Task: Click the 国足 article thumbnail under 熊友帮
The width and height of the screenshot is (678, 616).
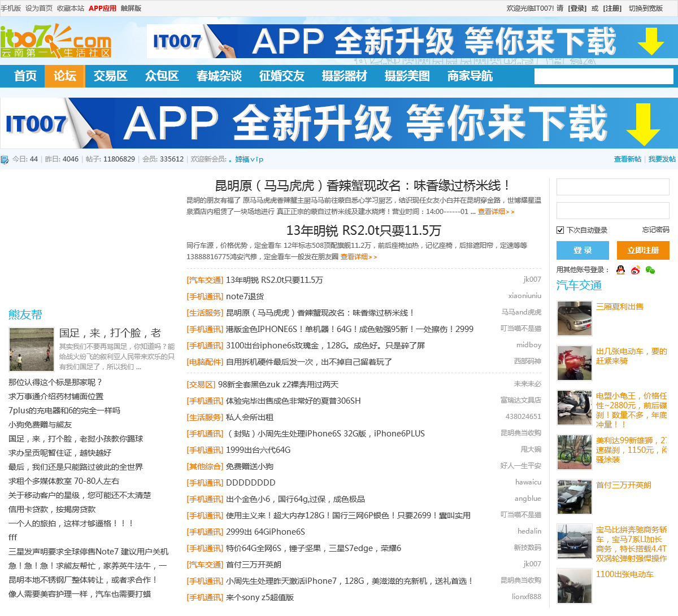Action: [32, 349]
